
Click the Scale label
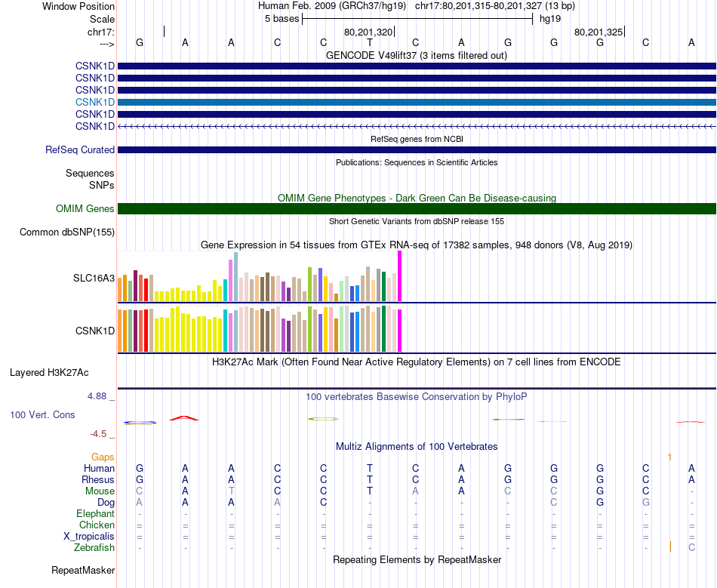pos(103,19)
